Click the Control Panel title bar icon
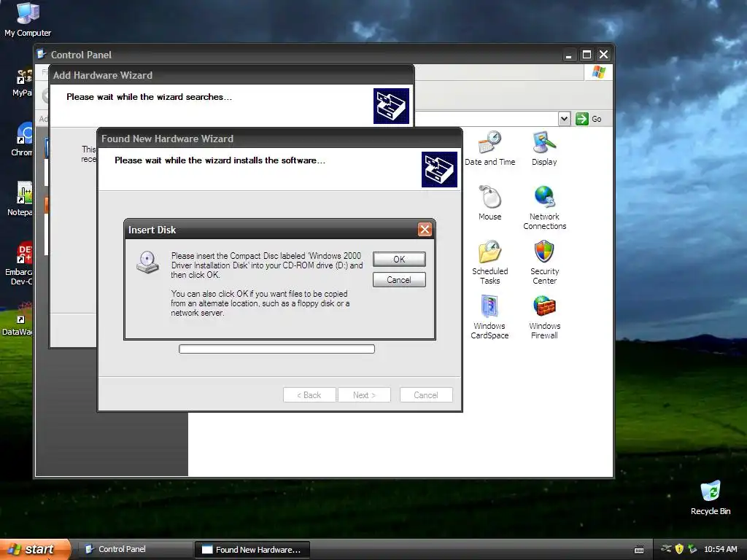This screenshot has width=747, height=560. click(42, 54)
